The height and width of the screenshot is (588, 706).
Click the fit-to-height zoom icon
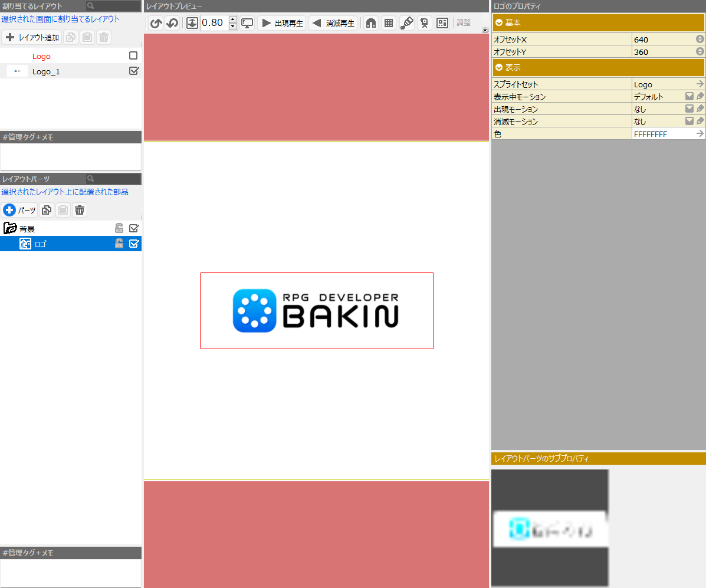192,24
